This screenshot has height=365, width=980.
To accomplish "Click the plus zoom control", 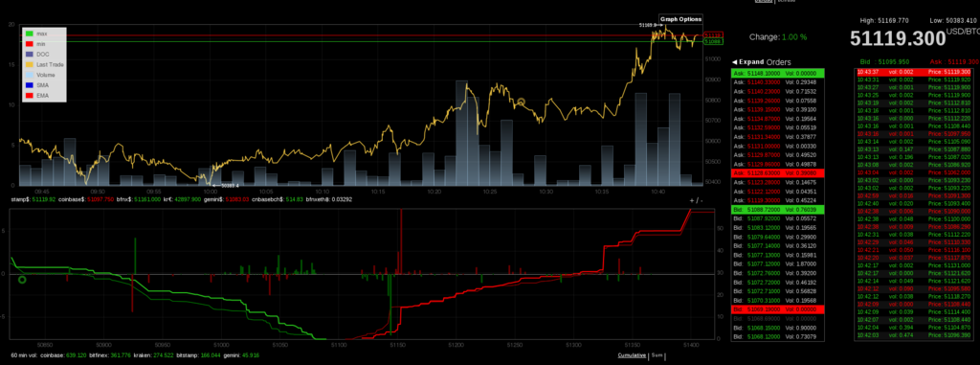I will pyautogui.click(x=692, y=200).
